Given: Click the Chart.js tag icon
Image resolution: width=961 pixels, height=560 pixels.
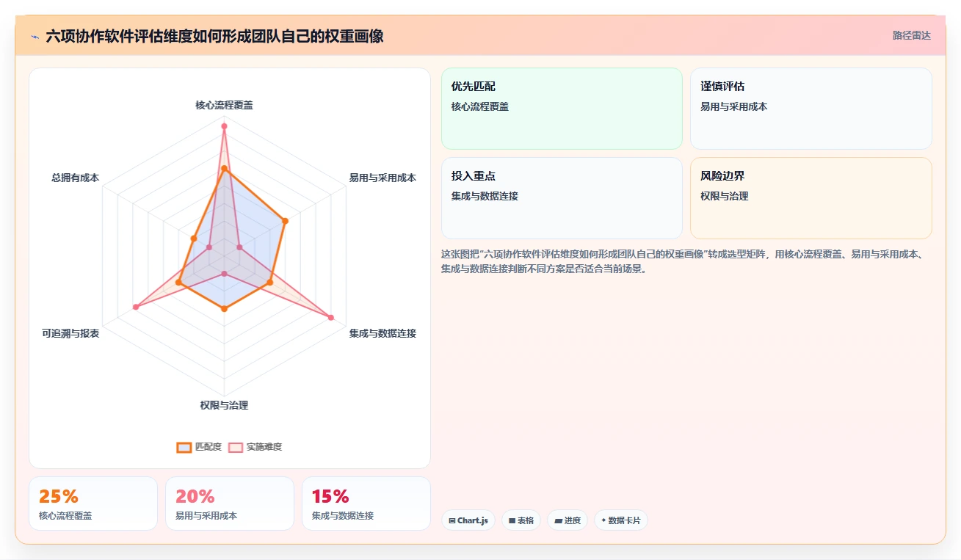Looking at the screenshot, I should (452, 520).
